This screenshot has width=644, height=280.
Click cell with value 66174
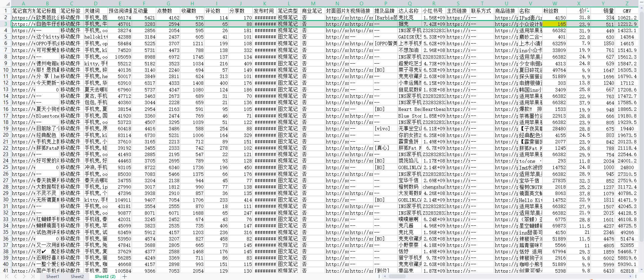pos(120,17)
